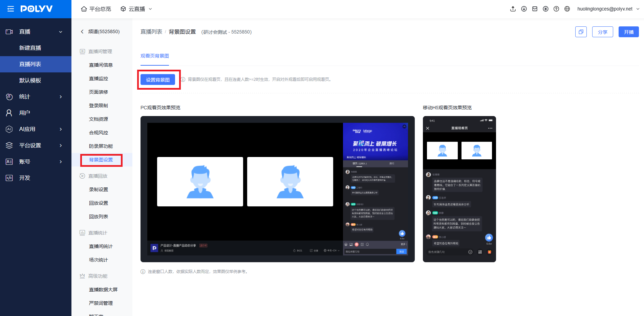Open the 云直播 product dropdown
644x316 pixels.
pos(136,9)
